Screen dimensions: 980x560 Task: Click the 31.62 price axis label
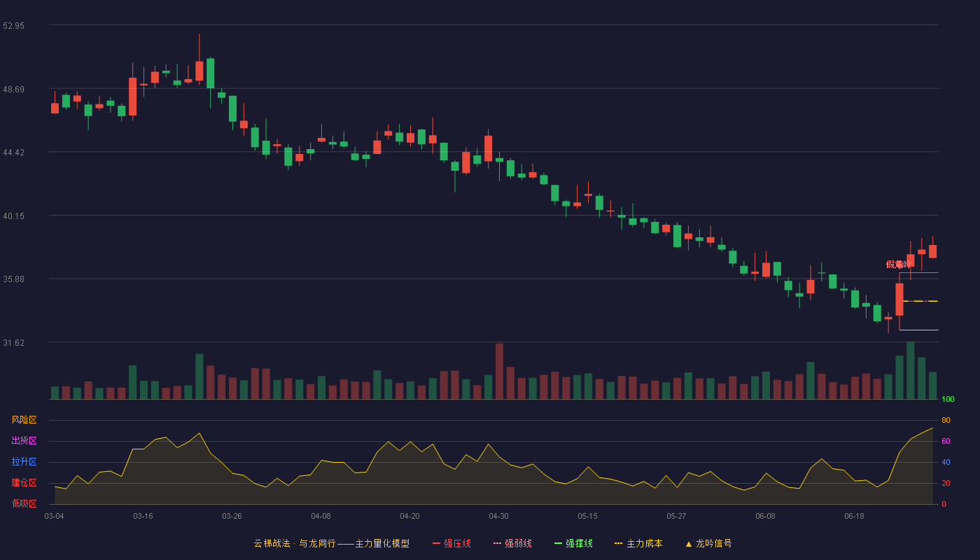[13, 343]
